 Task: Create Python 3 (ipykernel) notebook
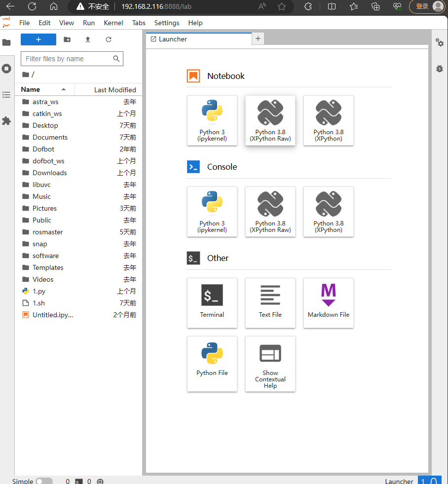212,120
